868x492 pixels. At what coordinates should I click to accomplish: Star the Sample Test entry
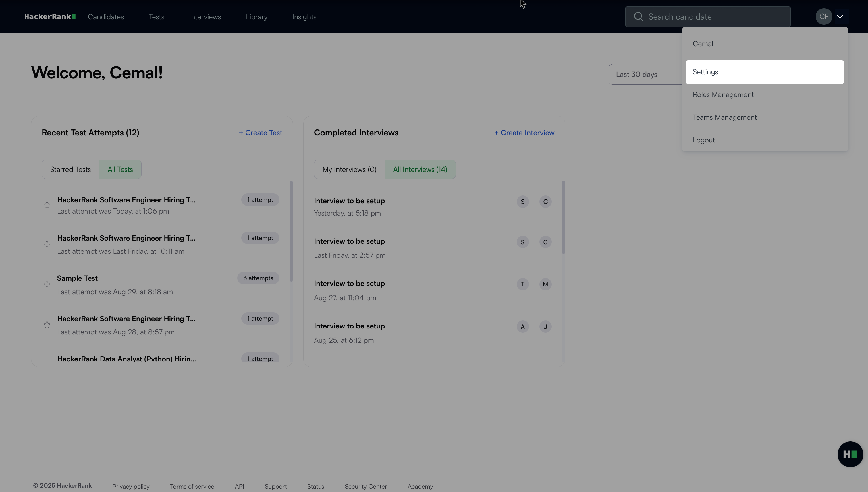pyautogui.click(x=47, y=284)
